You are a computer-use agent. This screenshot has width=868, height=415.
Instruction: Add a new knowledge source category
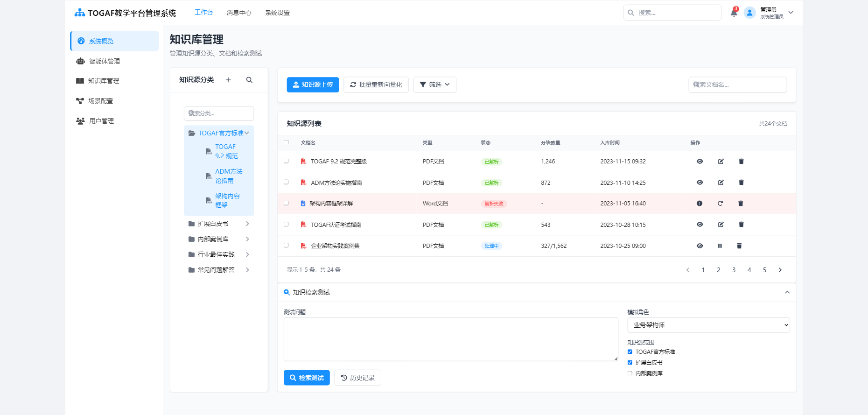coord(228,80)
